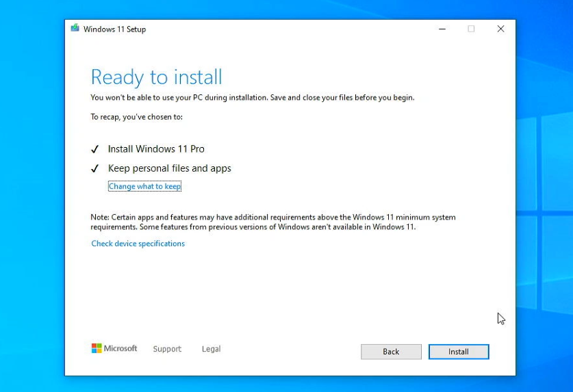Open the Support link
This screenshot has height=392, width=573.
pyautogui.click(x=167, y=349)
